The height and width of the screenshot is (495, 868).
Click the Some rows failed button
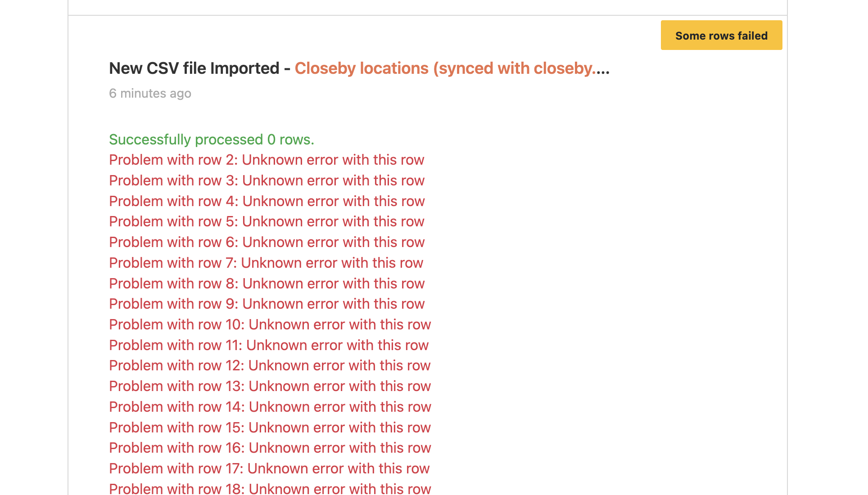(721, 36)
